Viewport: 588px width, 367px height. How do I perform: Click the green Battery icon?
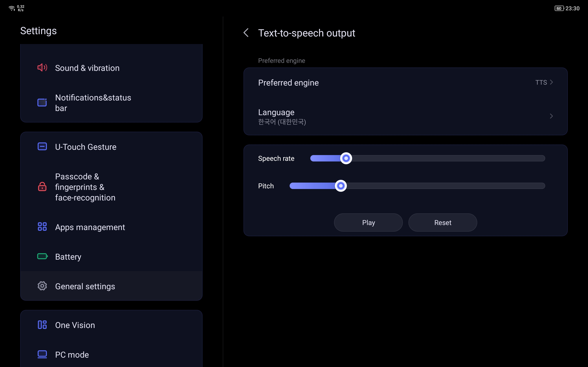42,257
